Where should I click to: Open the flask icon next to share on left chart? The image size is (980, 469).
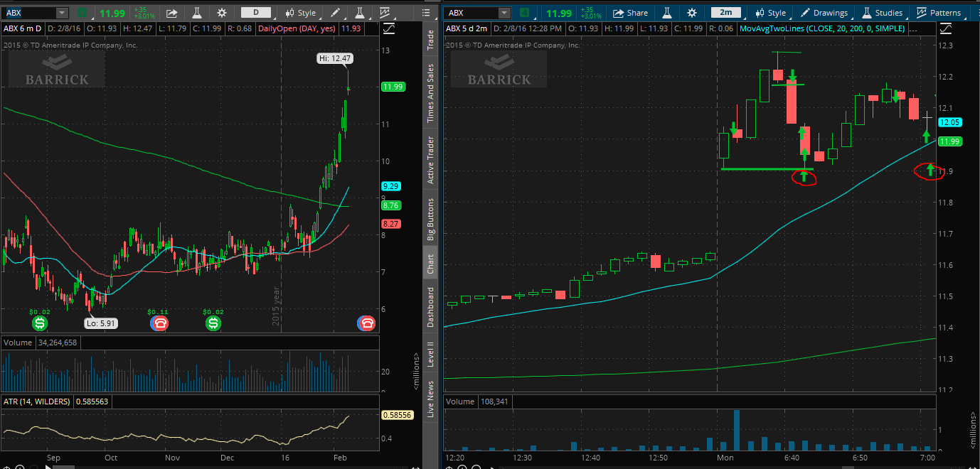click(197, 13)
